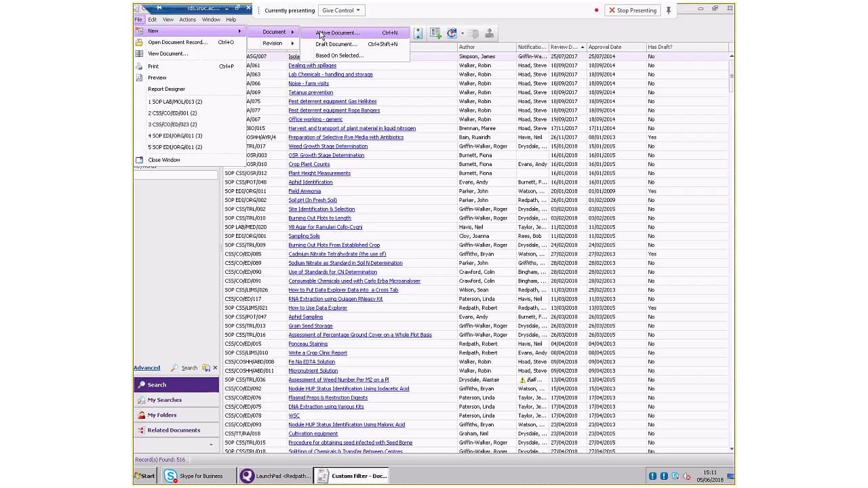This screenshot has width=868, height=488.
Task: Open the Help menu
Action: tap(231, 20)
